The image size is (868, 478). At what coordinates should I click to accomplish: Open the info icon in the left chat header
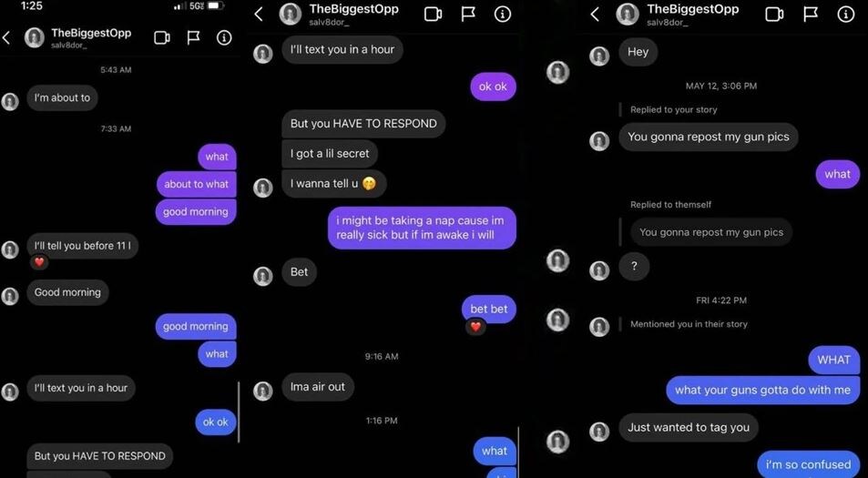point(224,37)
